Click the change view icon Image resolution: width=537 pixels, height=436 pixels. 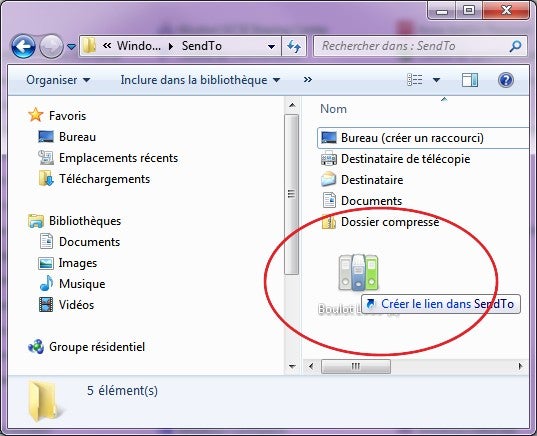tap(414, 80)
